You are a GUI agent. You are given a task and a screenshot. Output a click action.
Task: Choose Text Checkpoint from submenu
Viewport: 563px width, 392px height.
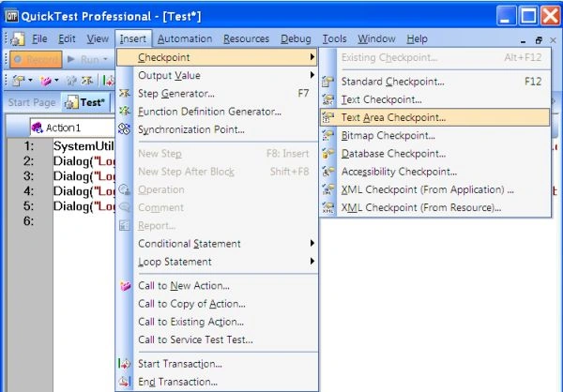435,99
